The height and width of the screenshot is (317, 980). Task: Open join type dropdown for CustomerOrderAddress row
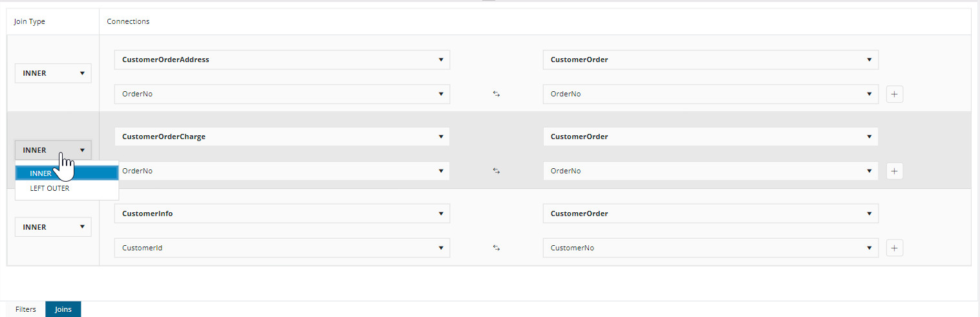[x=53, y=74]
